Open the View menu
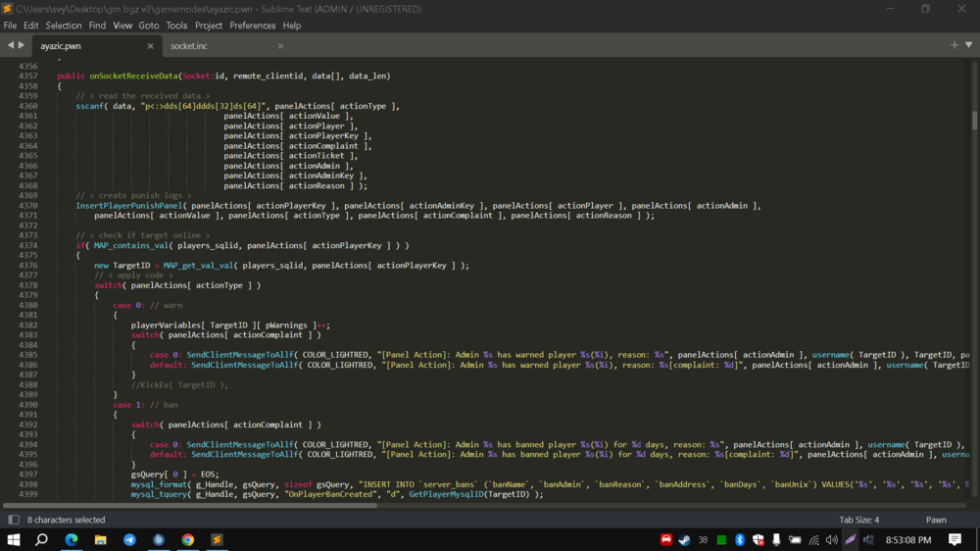This screenshot has width=980, height=551. point(122,25)
